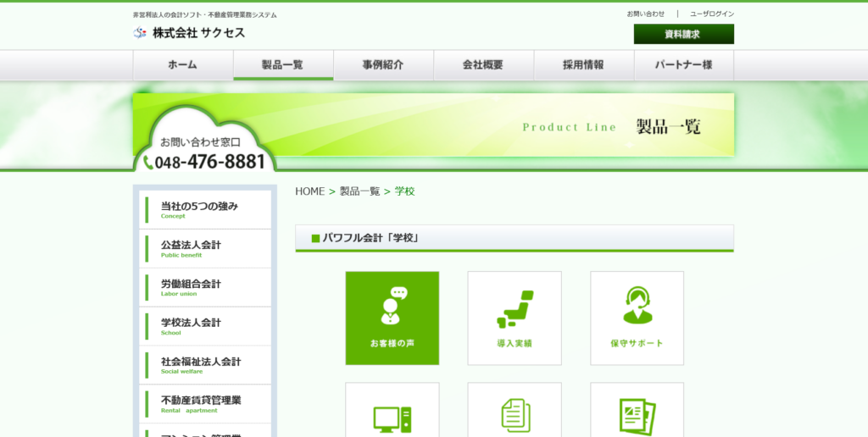
Task: Click the stacked documents icon tile
Action: click(515, 410)
